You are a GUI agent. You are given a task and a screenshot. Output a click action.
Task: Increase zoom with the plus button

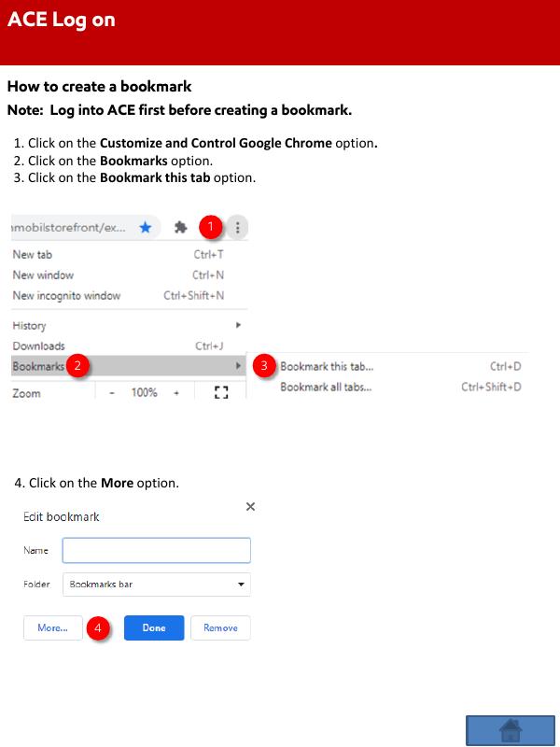(x=177, y=393)
